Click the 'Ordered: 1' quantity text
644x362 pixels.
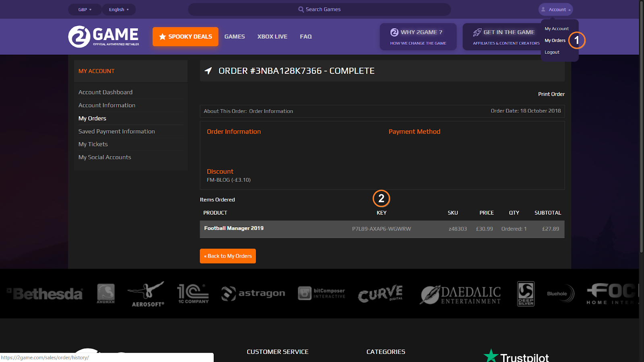(x=514, y=229)
